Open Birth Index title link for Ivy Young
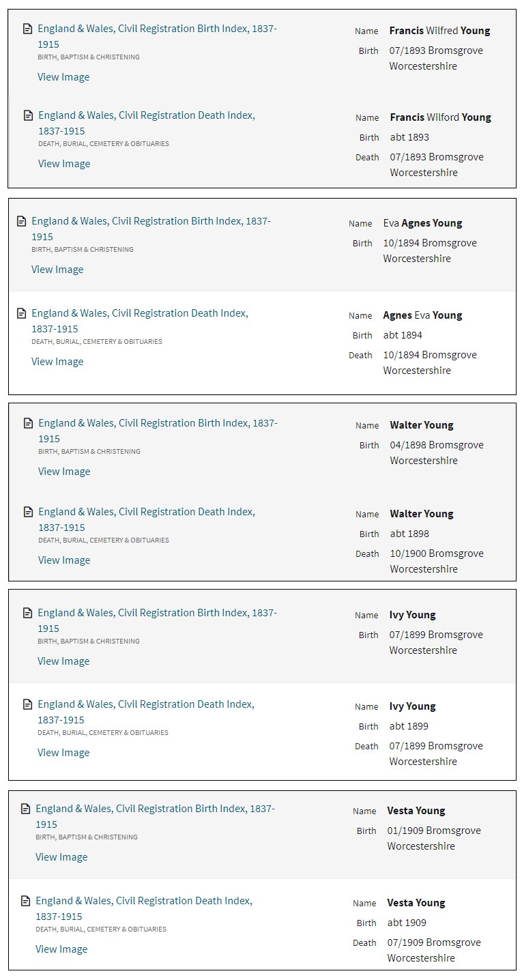 pyautogui.click(x=157, y=613)
